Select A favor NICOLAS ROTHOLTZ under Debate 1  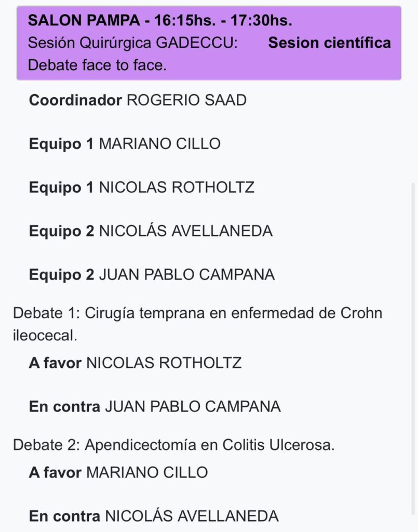(x=136, y=363)
